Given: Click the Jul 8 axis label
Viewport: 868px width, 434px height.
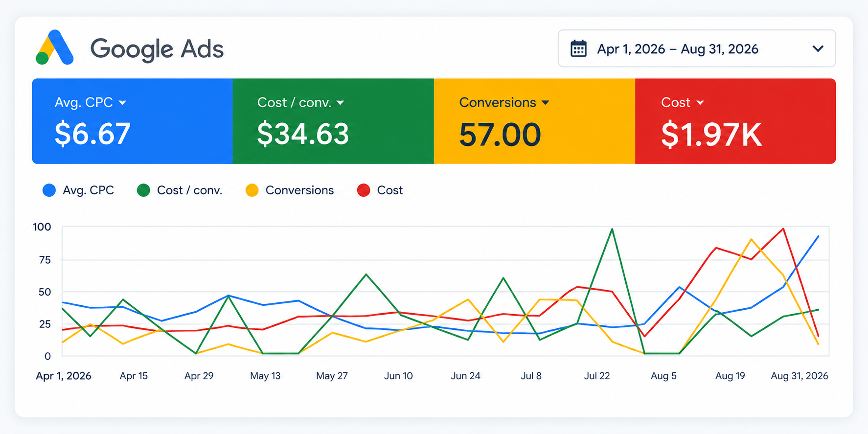Looking at the screenshot, I should click(x=531, y=376).
